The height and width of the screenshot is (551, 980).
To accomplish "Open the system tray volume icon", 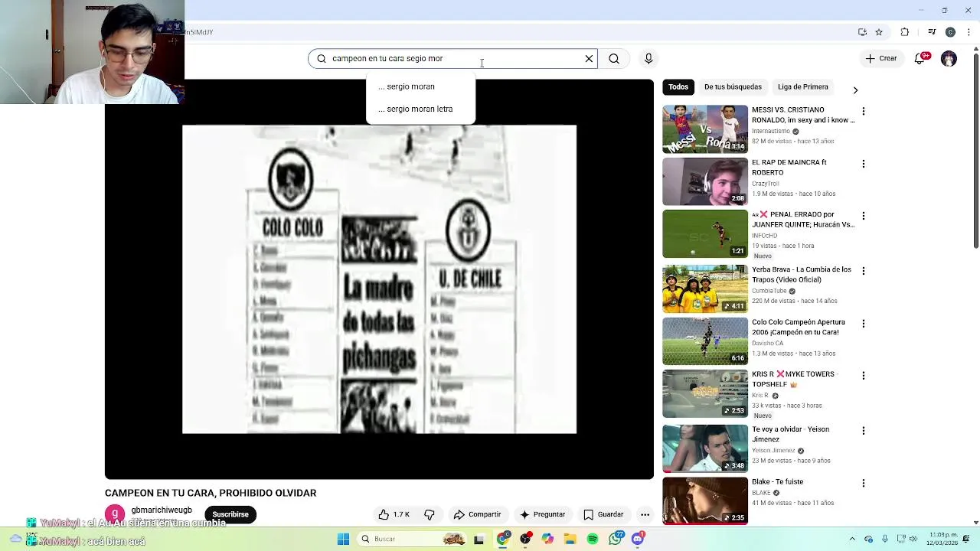I will click(913, 539).
